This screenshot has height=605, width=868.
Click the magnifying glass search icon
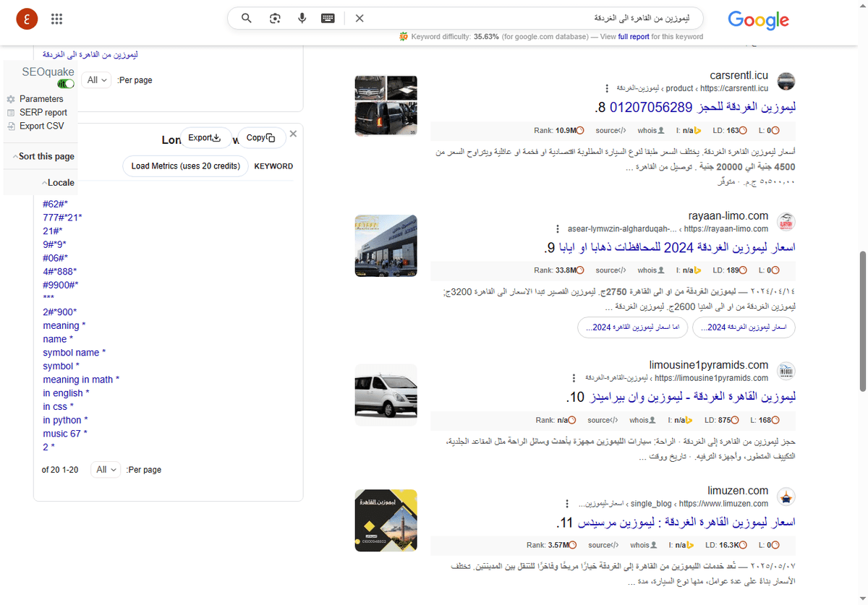[246, 18]
